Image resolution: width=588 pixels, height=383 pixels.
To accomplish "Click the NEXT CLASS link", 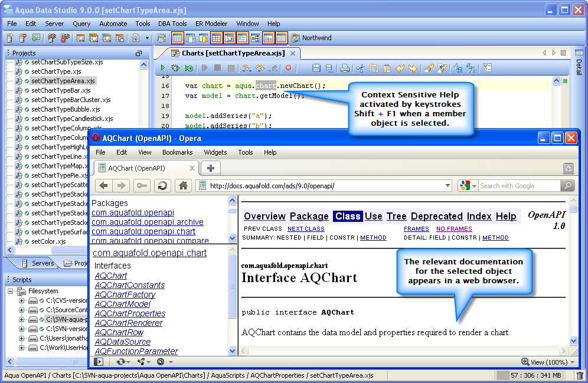I will (306, 228).
